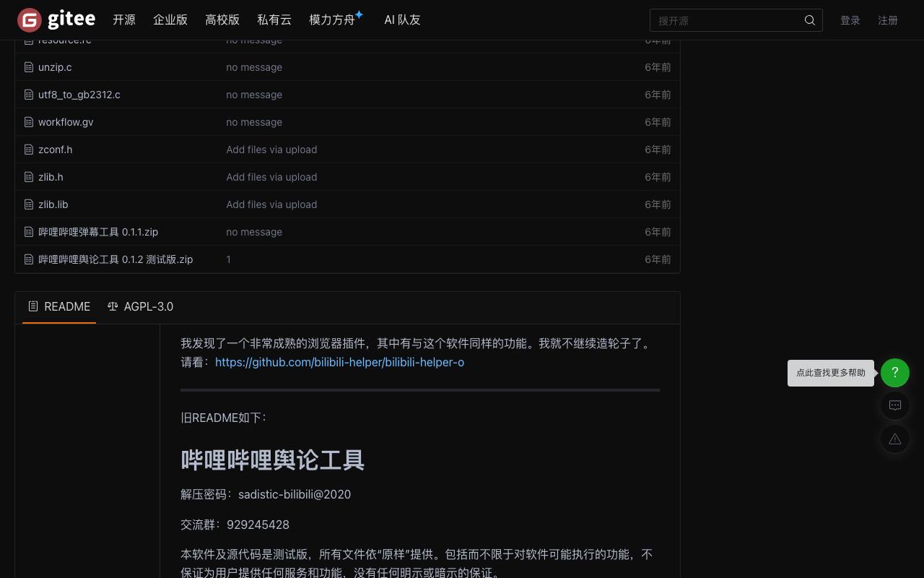The height and width of the screenshot is (578, 924).
Task: Open the zlib.h file
Action: 51,177
